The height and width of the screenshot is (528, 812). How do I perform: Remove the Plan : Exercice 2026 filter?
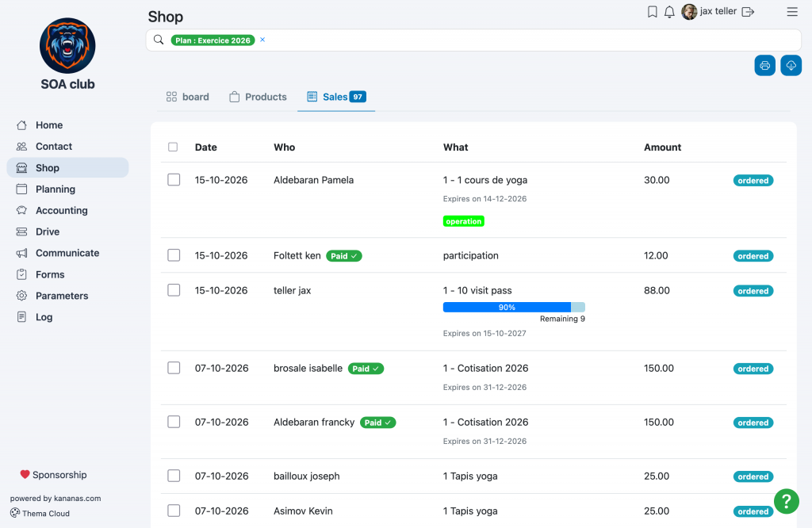click(x=262, y=40)
